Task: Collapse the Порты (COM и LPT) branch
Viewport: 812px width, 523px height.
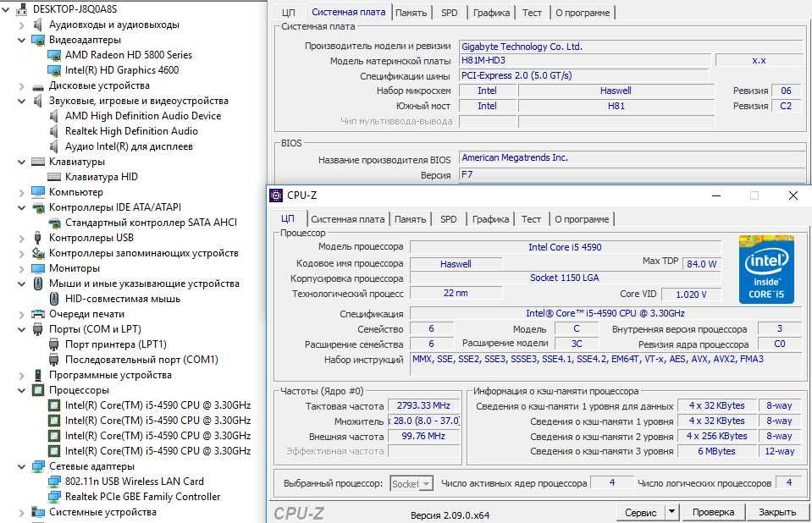Action: (x=22, y=329)
